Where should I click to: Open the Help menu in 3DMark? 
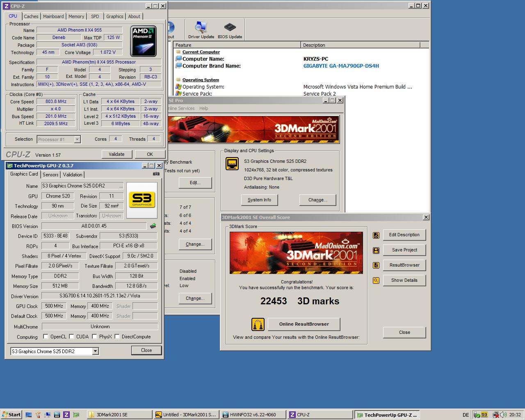(203, 108)
